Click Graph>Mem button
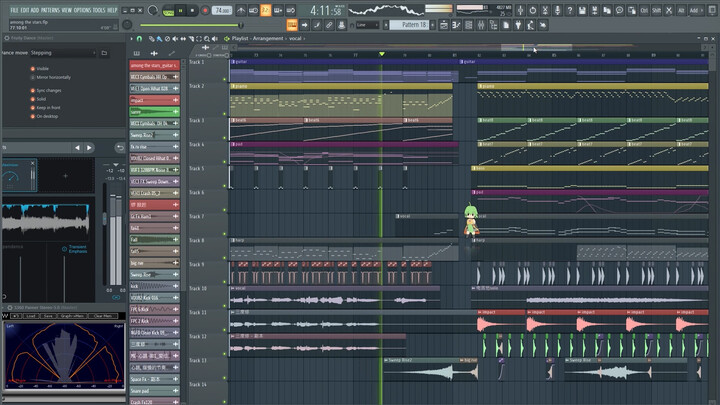 (72, 316)
